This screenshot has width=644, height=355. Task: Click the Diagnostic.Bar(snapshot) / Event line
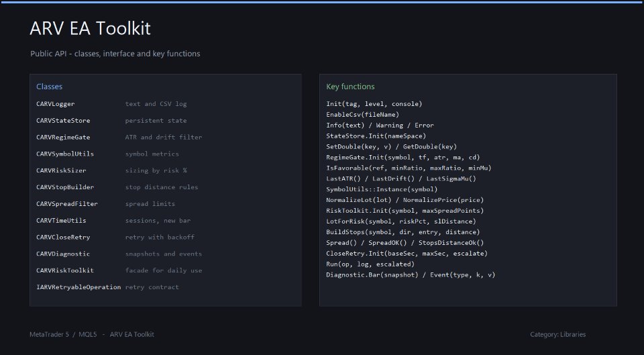[411, 275]
